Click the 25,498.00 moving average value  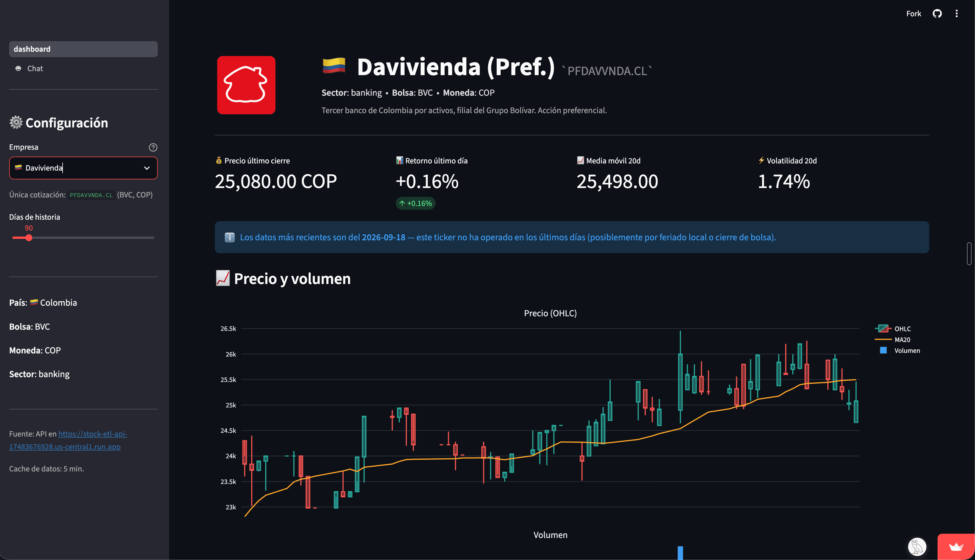617,181
